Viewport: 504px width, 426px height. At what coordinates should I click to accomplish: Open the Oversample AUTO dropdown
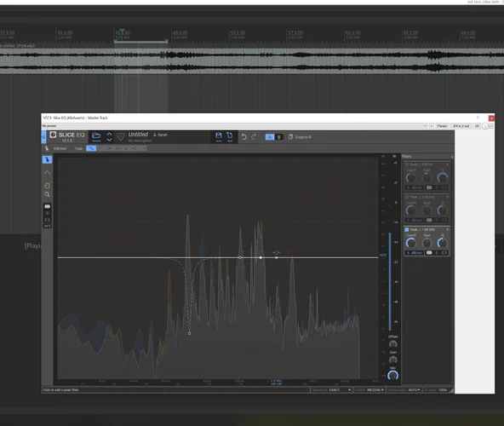(404, 390)
